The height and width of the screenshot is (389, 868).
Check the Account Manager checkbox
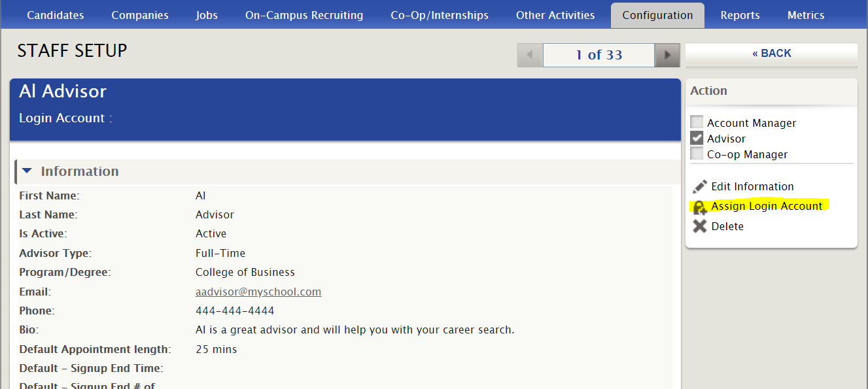[x=697, y=122]
